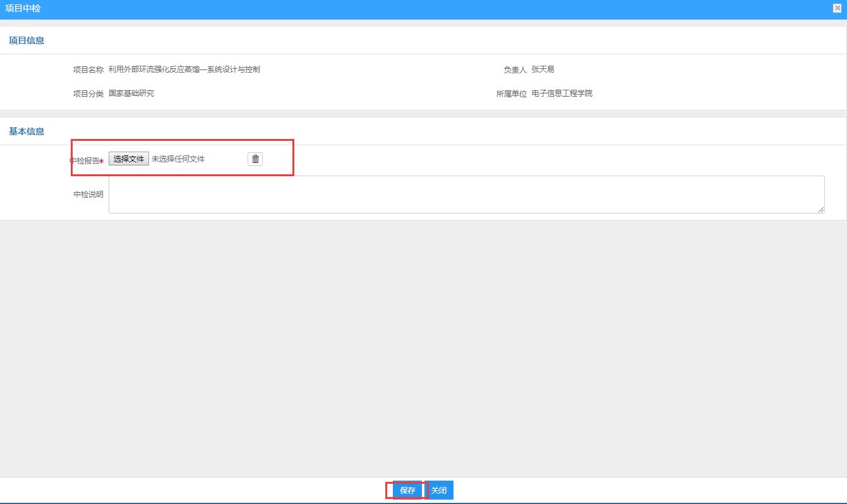Viewport: 847px width, 504px height.
Task: Click the 项目名称 label
Action: 88,69
